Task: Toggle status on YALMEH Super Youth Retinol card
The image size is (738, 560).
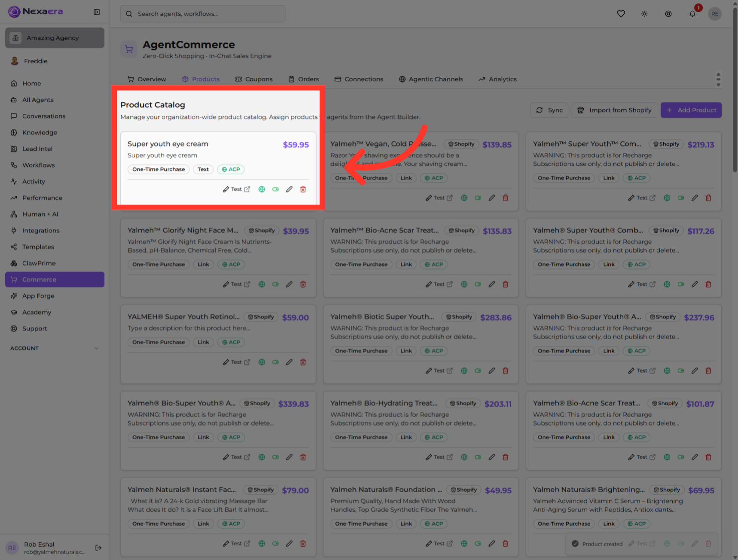Action: point(275,362)
